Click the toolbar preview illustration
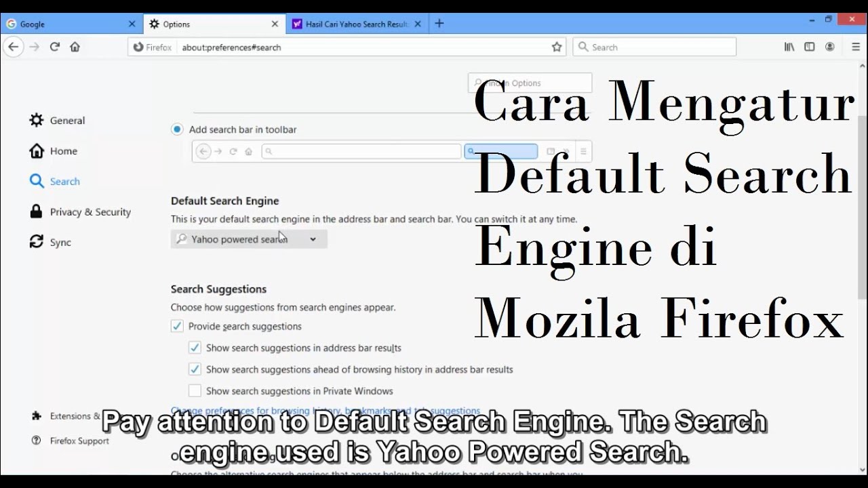Image resolution: width=868 pixels, height=488 pixels. [393, 151]
